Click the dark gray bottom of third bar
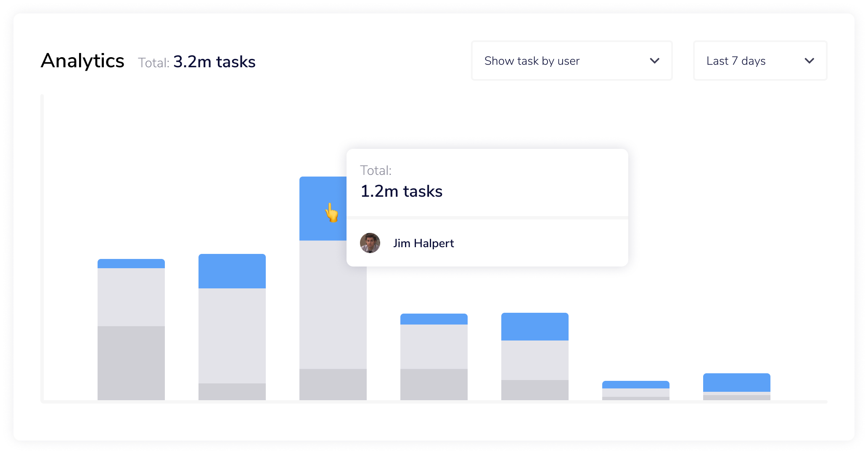Image resolution: width=868 pixels, height=454 pixels. pyautogui.click(x=333, y=384)
